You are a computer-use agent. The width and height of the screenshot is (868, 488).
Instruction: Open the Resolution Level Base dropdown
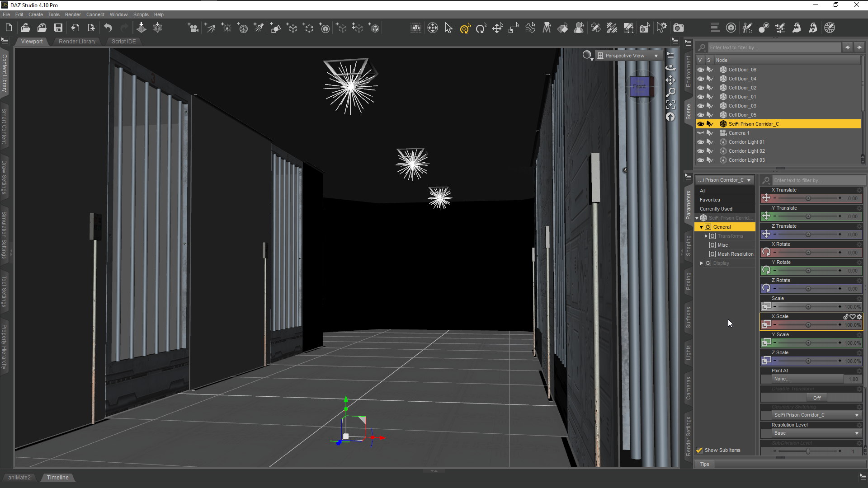tap(812, 433)
